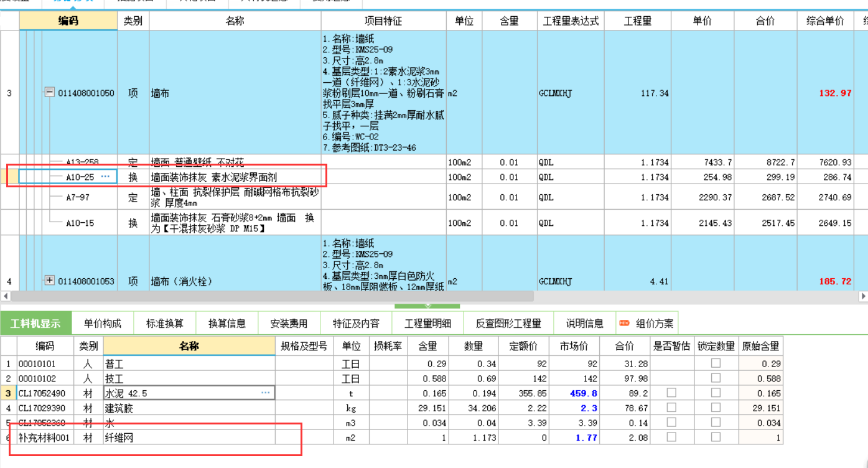Expand the 011408001053 墙布(消火栓) item

50,281
